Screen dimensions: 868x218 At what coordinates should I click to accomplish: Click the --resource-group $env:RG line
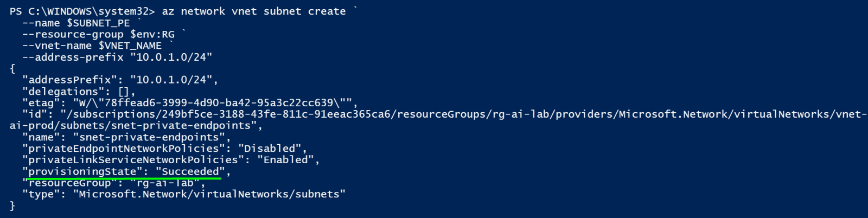99,34
